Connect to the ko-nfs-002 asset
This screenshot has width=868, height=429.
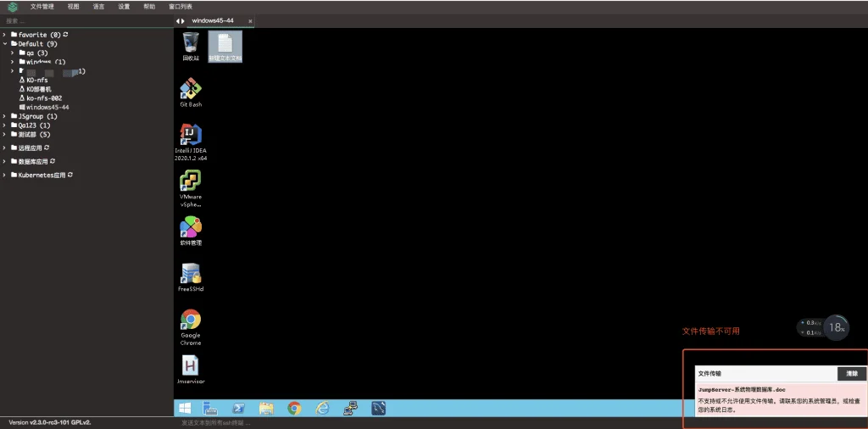coord(44,98)
